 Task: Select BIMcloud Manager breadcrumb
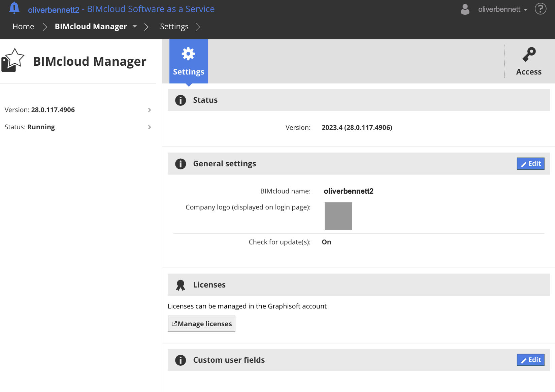coord(91,27)
